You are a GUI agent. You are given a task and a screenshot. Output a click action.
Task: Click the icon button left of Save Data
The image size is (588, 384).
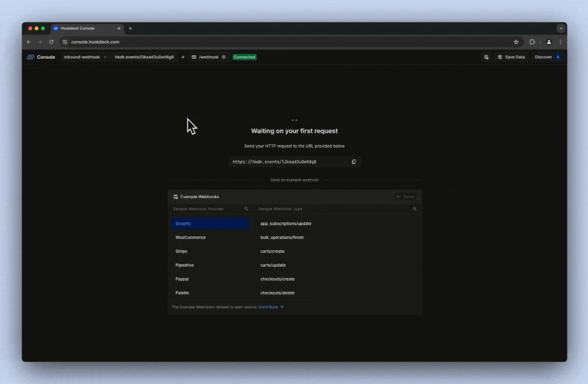point(486,57)
